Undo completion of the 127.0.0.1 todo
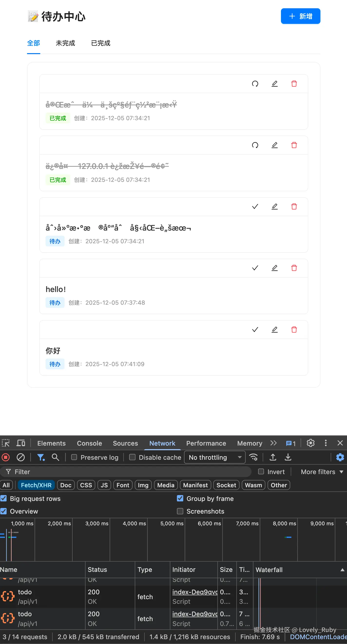This screenshot has height=644, width=347. click(255, 145)
